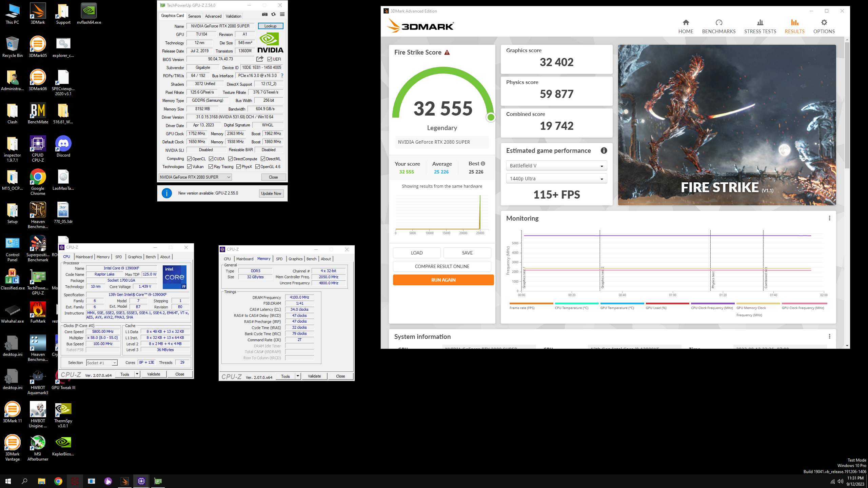Open the RESULTS tab in 3DMark

pos(794,26)
